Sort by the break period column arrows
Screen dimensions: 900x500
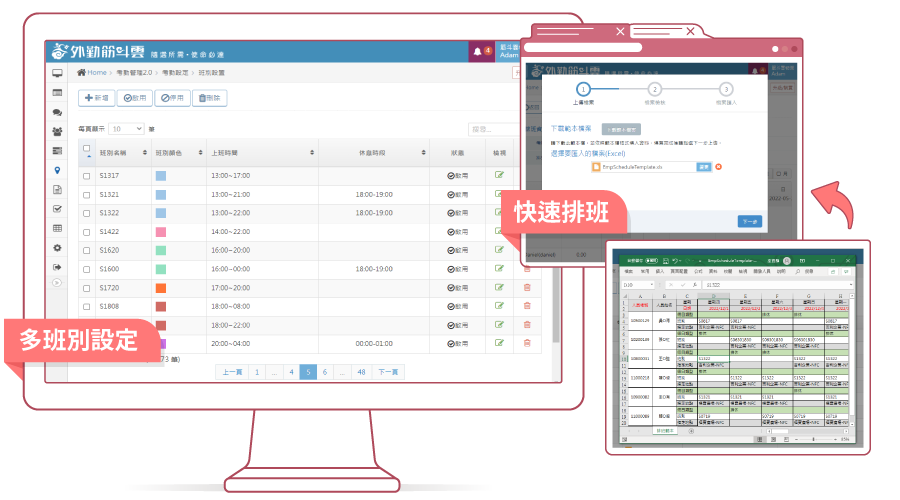[x=423, y=153]
